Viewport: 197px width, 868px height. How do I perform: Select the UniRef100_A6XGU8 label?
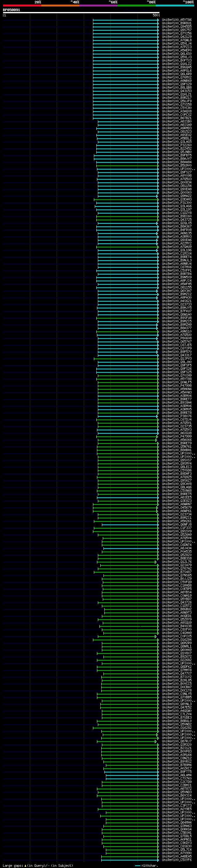(x=177, y=433)
